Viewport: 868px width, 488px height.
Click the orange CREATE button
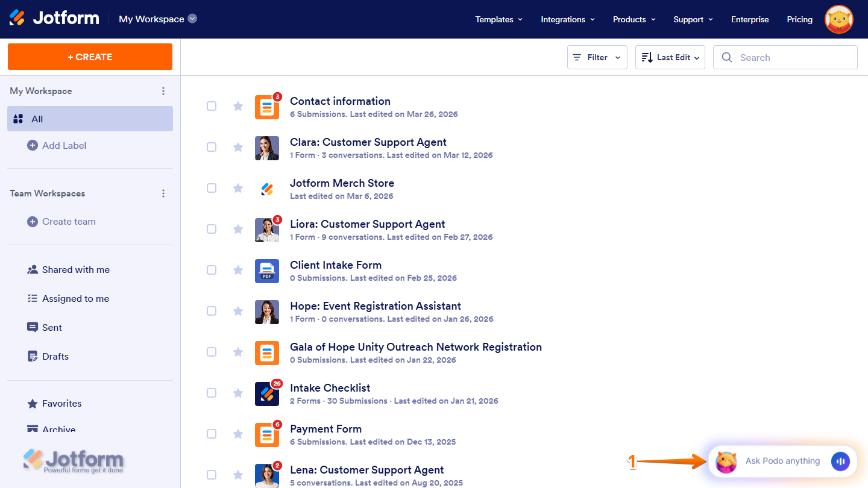tap(90, 56)
